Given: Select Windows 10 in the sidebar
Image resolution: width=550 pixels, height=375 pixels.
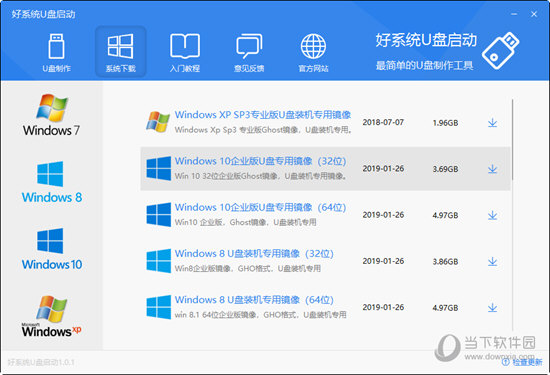Looking at the screenshot, I should tap(52, 249).
